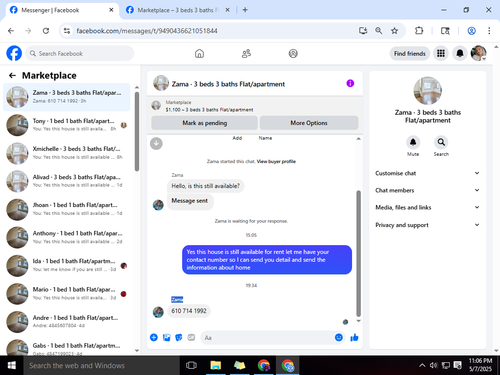Mute this chat with the bell icon

(413, 142)
